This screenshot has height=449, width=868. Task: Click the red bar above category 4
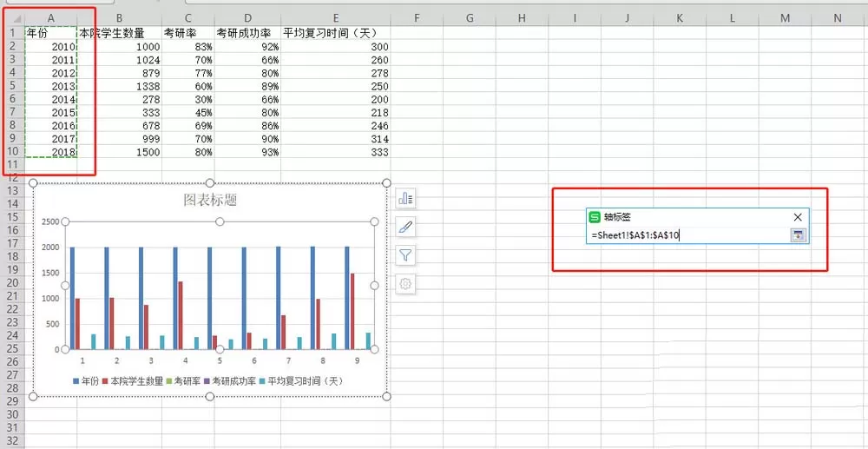pyautogui.click(x=181, y=315)
